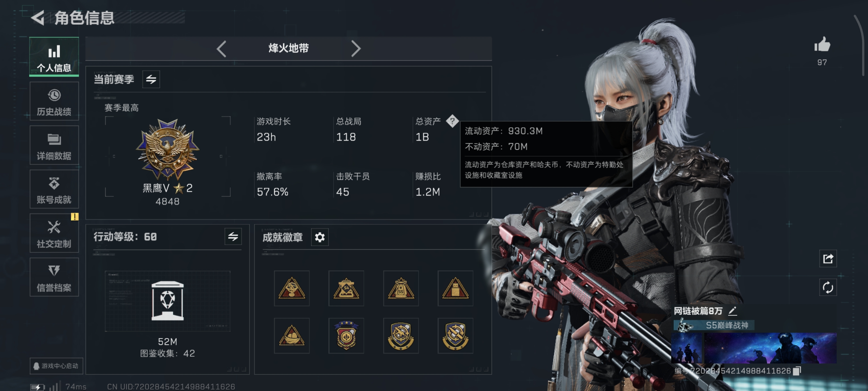Edit the nickname 网链被篇8万 pencil icon

732,311
